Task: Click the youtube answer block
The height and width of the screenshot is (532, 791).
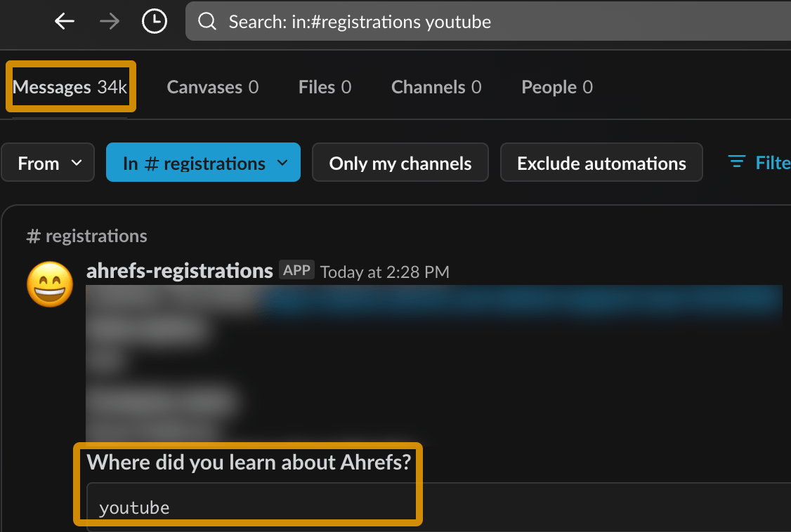Action: (439, 507)
